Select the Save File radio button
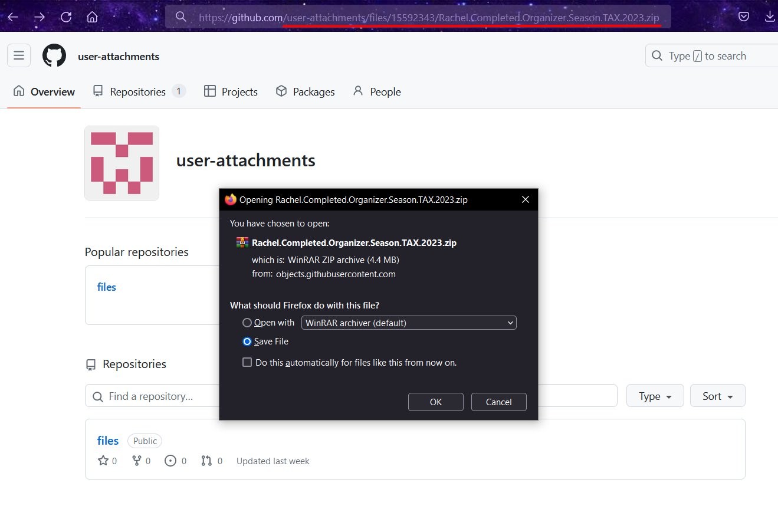The width and height of the screenshot is (778, 532). pos(247,341)
